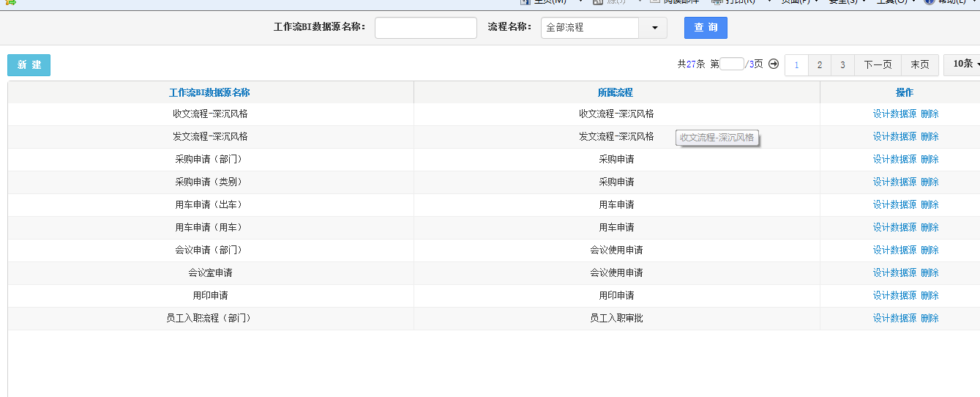Click 下一页 next page button
Screen dimensions: 980x397
[878, 65]
